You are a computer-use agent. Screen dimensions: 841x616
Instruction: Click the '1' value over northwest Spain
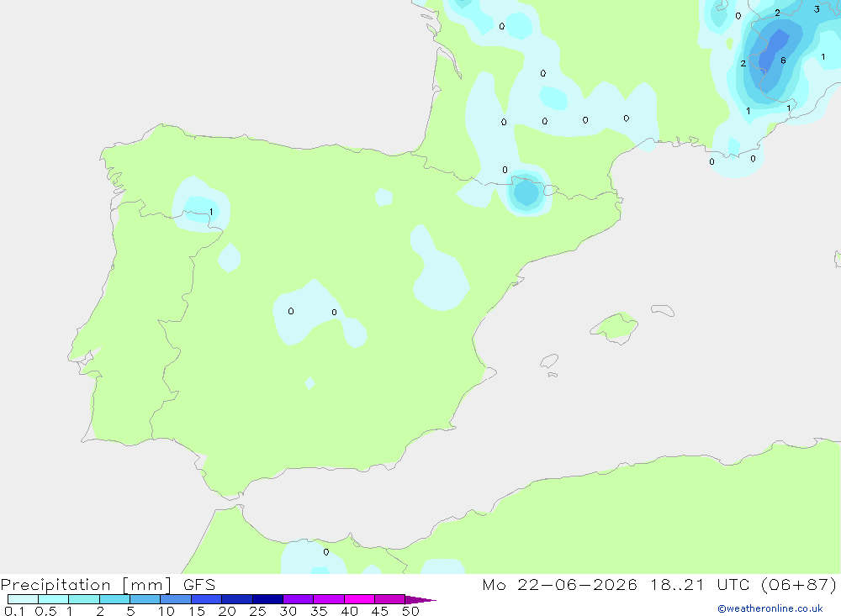click(211, 212)
